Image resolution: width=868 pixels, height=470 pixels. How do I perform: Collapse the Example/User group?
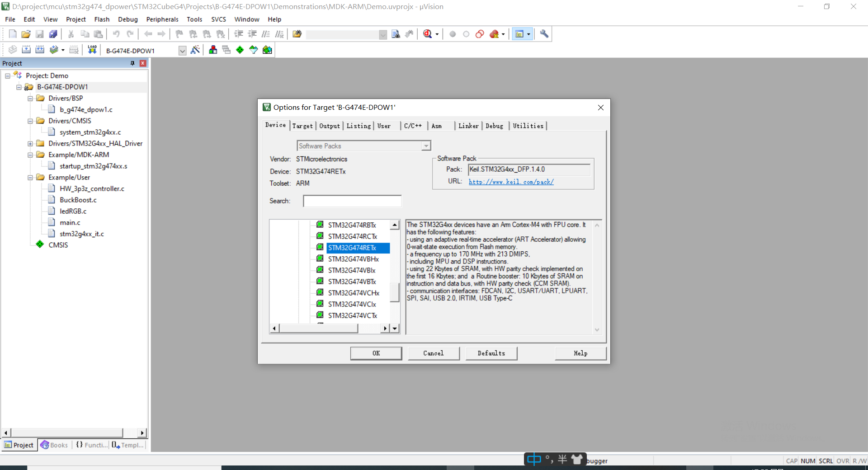click(30, 178)
